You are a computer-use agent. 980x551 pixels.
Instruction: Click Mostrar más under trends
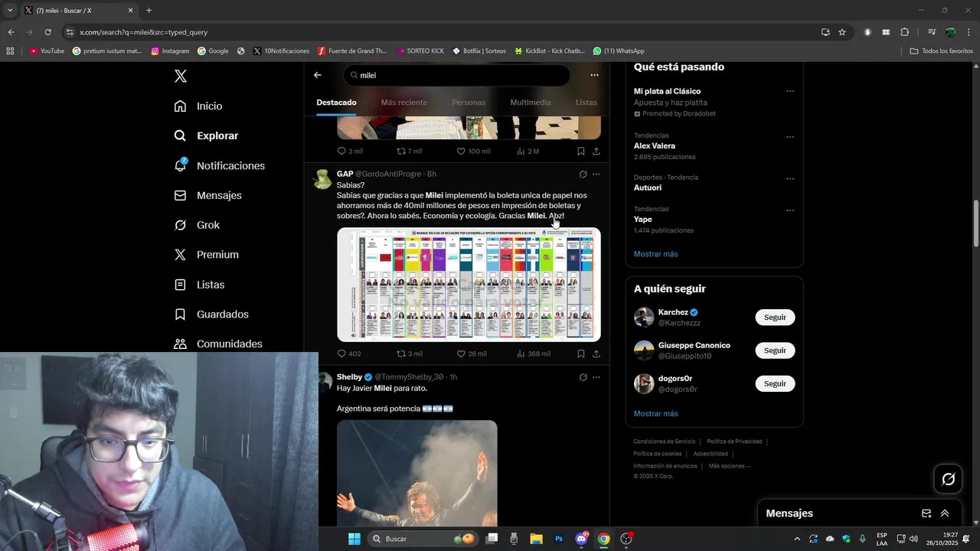[x=655, y=254]
